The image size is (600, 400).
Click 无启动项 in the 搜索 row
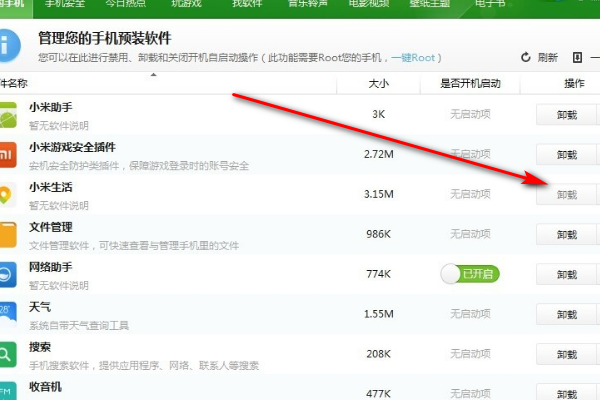pyautogui.click(x=470, y=354)
